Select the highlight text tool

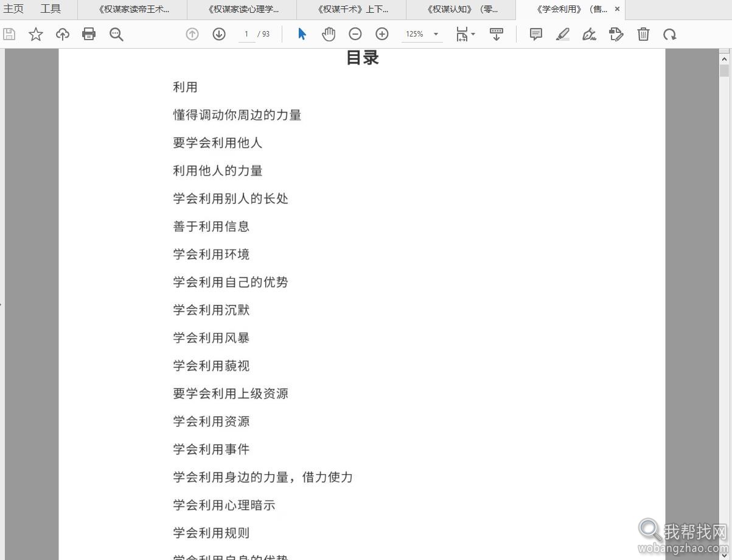click(563, 34)
